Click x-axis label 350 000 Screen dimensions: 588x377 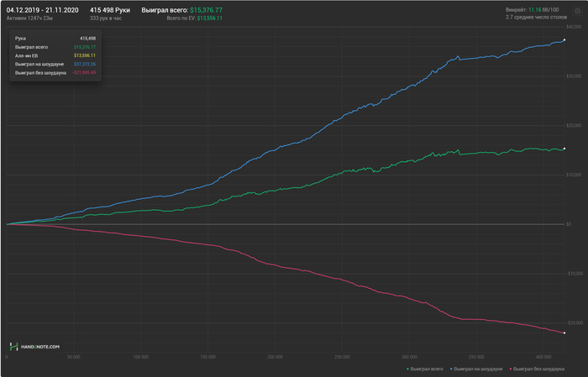[476, 357]
